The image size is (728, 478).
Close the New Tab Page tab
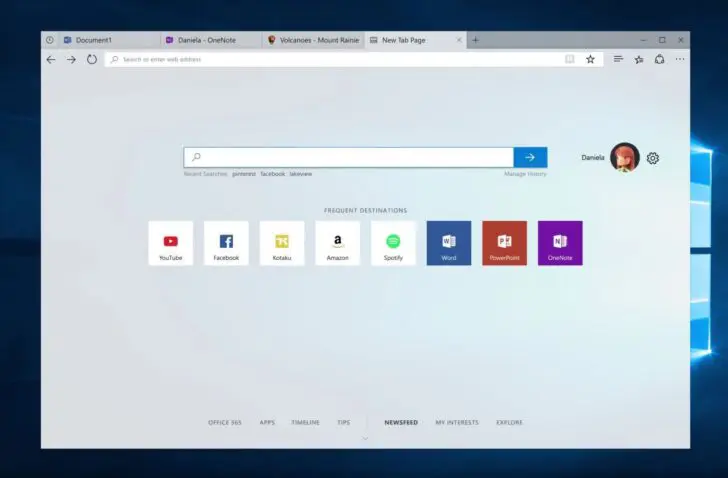coord(459,40)
